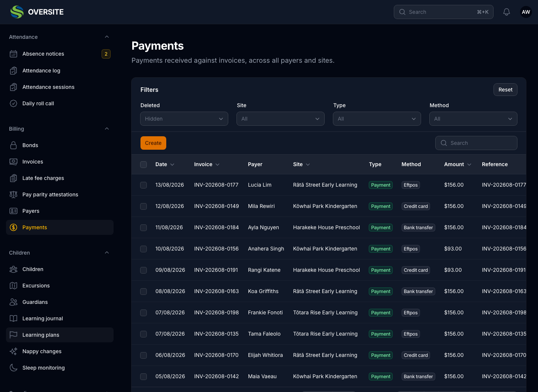
Task: Click the Learning plans flag icon
Action: click(13, 335)
